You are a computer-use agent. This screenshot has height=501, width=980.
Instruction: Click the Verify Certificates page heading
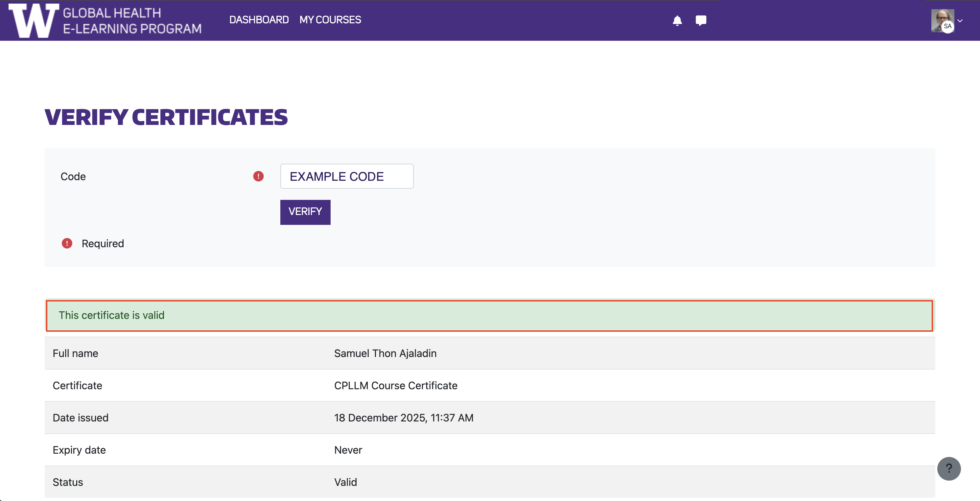[x=166, y=117]
